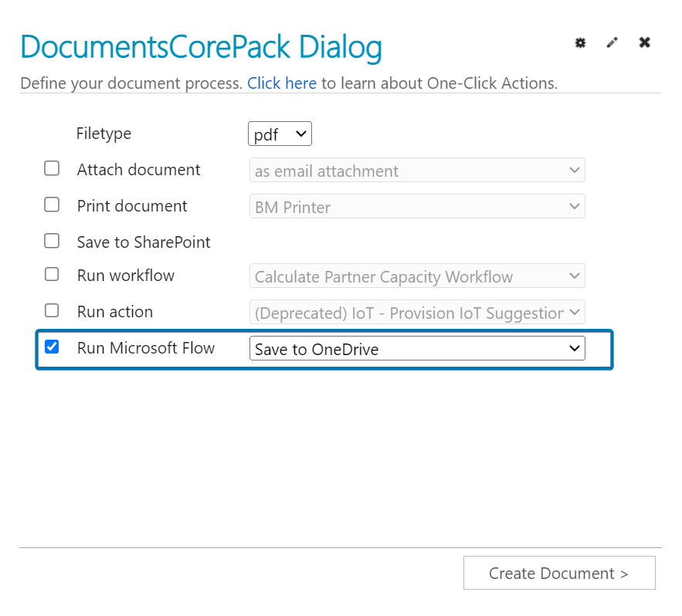
Task: Check the Run action option
Action: (52, 311)
